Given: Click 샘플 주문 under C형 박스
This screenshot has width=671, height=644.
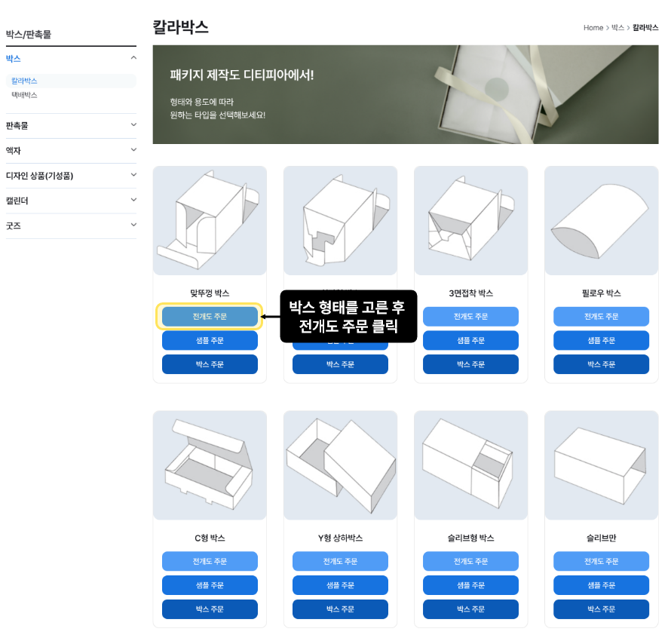Looking at the screenshot, I should (210, 585).
